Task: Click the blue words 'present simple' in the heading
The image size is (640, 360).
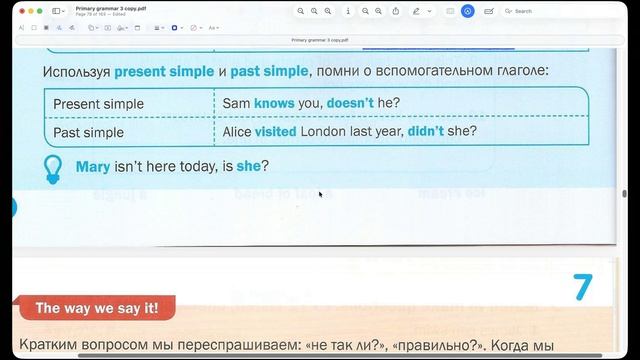Action: [164, 71]
